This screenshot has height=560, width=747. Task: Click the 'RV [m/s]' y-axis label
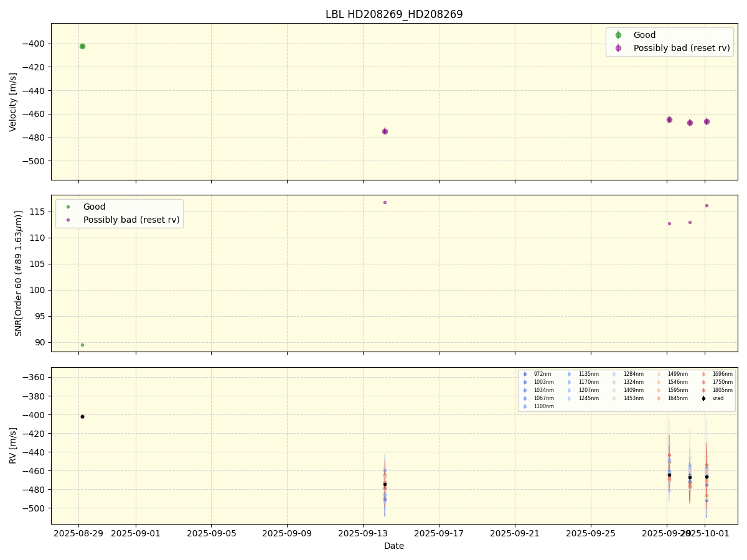click(13, 446)
